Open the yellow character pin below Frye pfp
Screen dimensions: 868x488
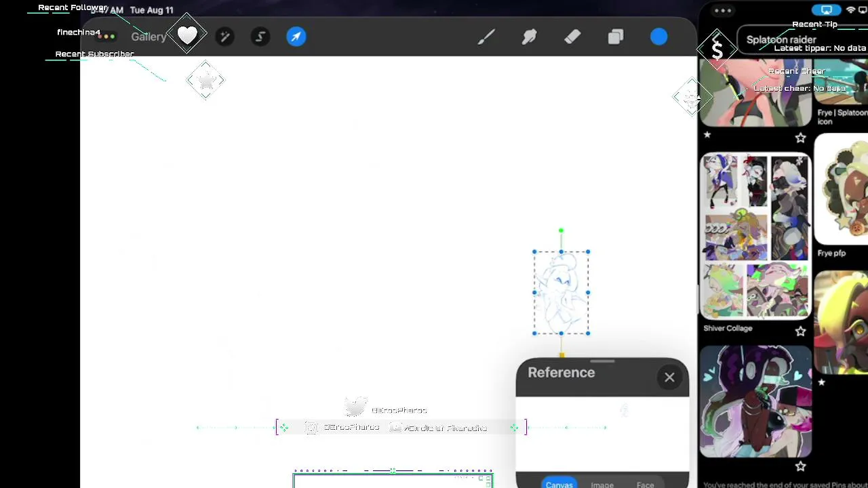[x=841, y=322]
